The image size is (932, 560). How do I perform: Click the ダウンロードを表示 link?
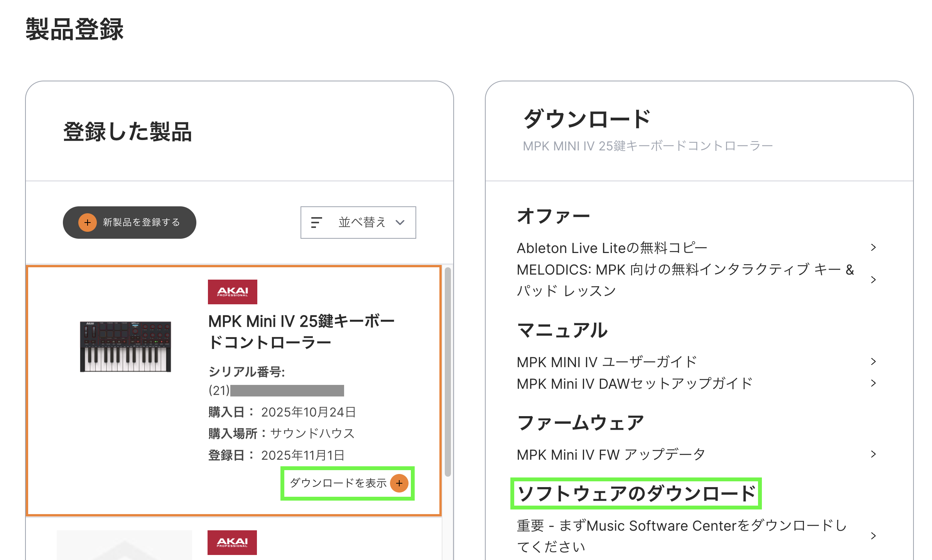coord(338,483)
